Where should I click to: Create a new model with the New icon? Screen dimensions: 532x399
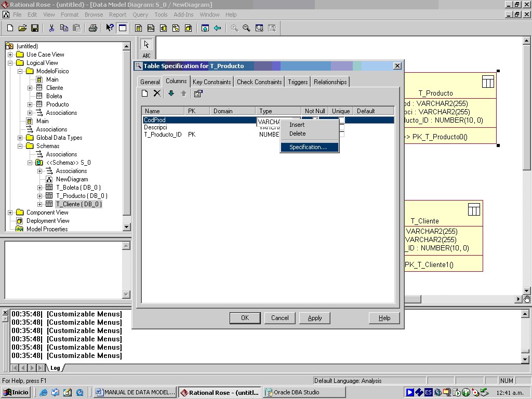click(10, 28)
